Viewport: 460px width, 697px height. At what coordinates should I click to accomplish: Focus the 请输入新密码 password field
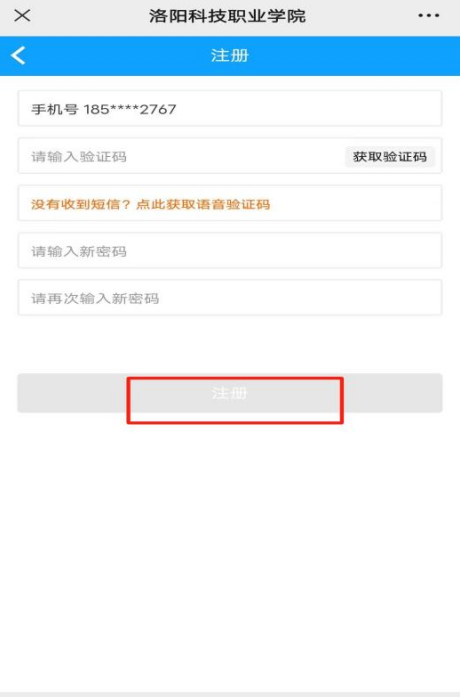tap(230, 251)
